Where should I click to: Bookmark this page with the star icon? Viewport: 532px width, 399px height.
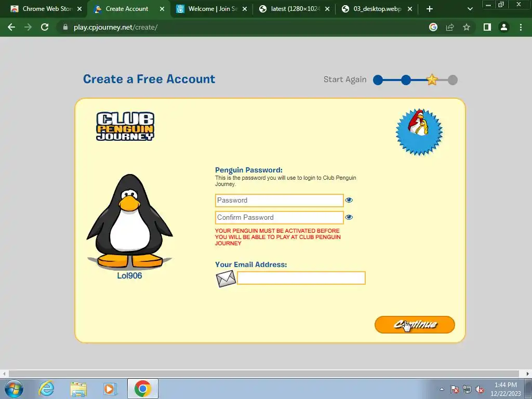pyautogui.click(x=467, y=27)
